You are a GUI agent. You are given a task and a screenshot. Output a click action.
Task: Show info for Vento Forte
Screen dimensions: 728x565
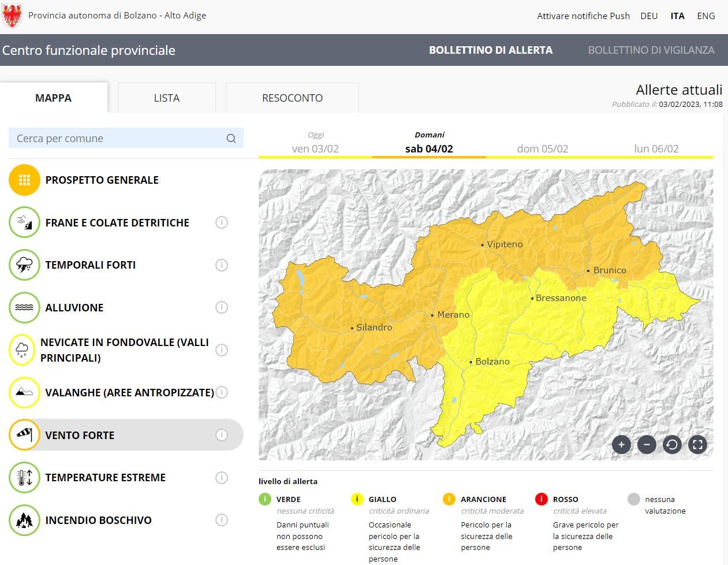coord(222,435)
